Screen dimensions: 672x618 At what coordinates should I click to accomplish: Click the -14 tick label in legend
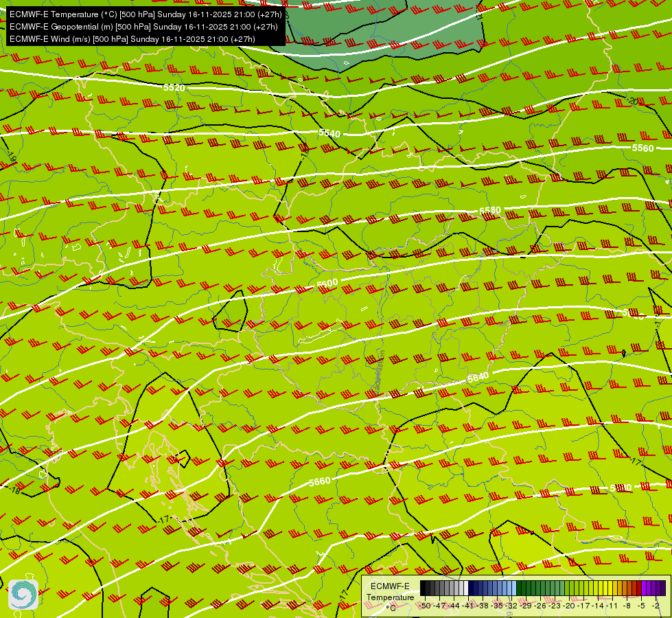pyautogui.click(x=598, y=606)
